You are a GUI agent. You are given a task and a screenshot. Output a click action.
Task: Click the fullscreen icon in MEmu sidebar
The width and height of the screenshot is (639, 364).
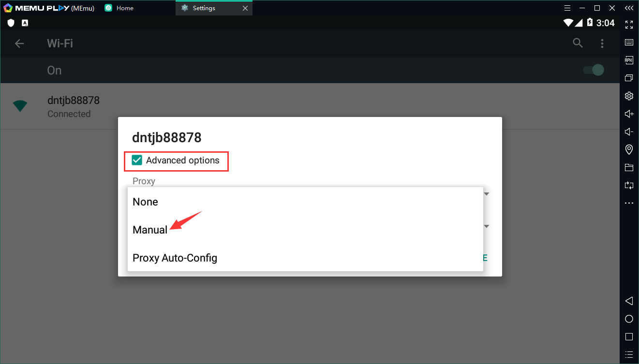click(629, 24)
